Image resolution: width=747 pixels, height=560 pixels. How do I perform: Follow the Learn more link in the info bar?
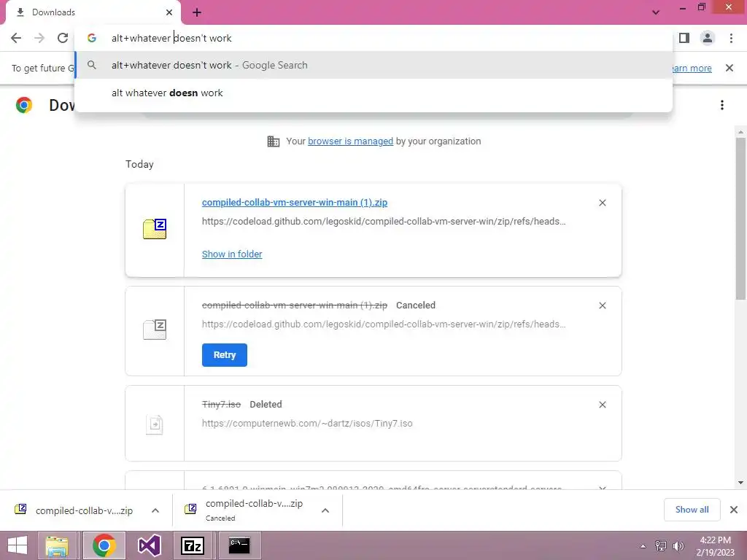tap(692, 68)
